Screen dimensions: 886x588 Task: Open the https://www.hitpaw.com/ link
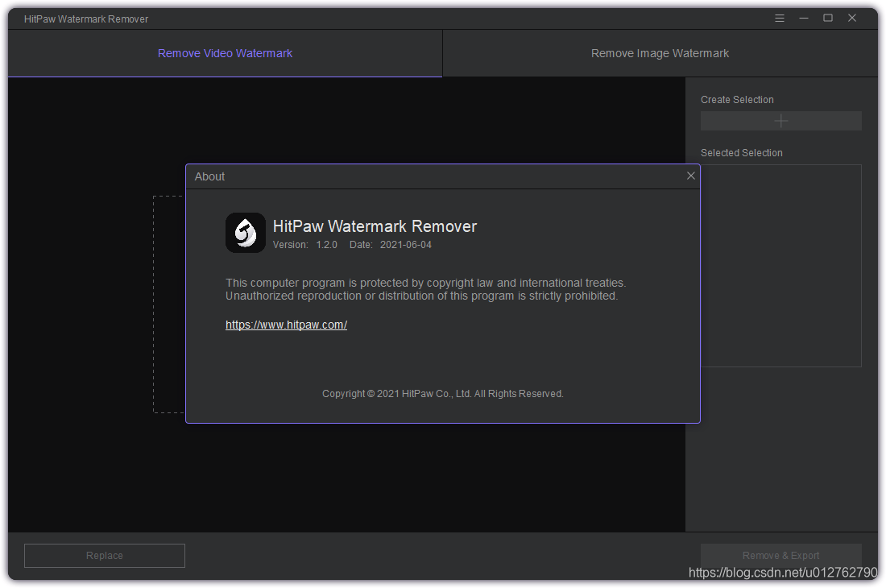click(287, 325)
